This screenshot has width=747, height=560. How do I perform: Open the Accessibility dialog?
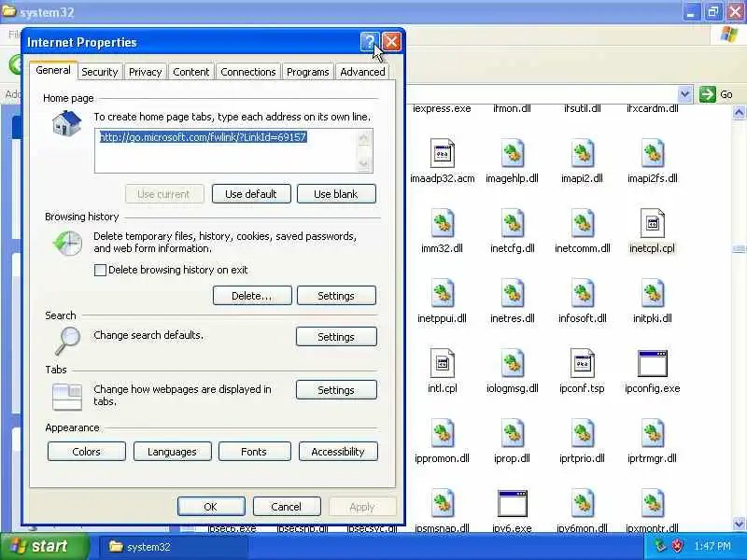click(338, 452)
